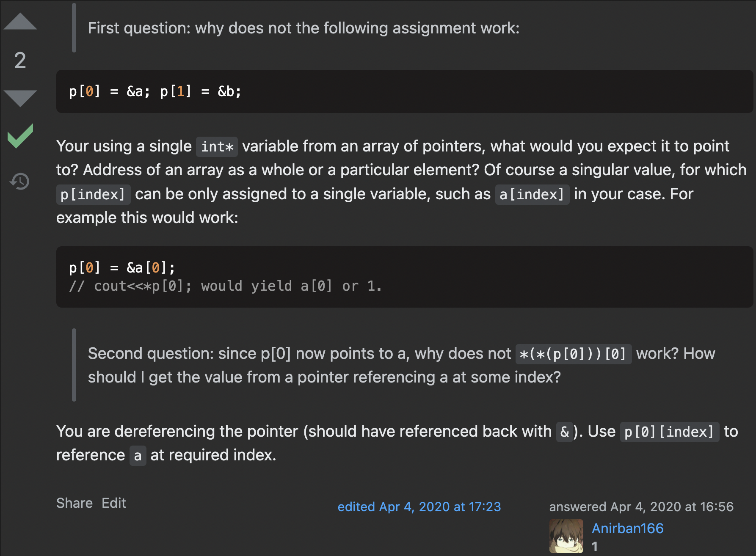Select the answered Apr 4, 2020 timestamp
This screenshot has height=556, width=756.
click(x=641, y=506)
